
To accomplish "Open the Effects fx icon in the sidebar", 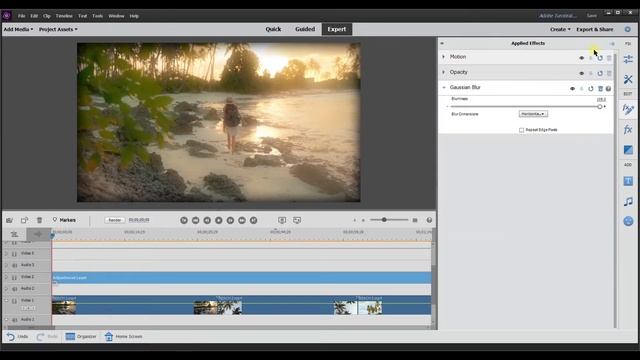I will tap(628, 130).
